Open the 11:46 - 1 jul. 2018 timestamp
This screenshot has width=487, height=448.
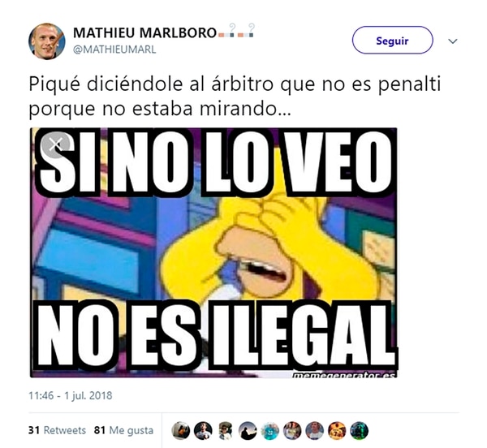tap(70, 395)
